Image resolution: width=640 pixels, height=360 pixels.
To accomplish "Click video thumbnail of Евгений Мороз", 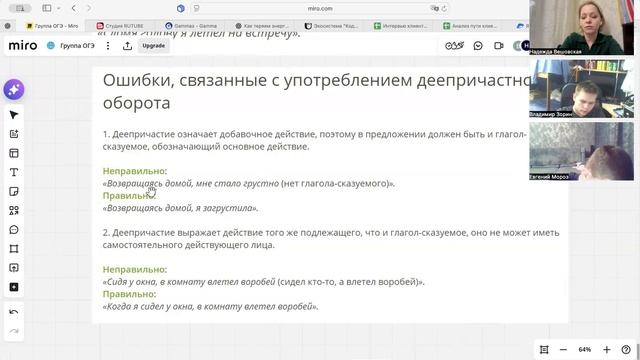I will click(581, 151).
